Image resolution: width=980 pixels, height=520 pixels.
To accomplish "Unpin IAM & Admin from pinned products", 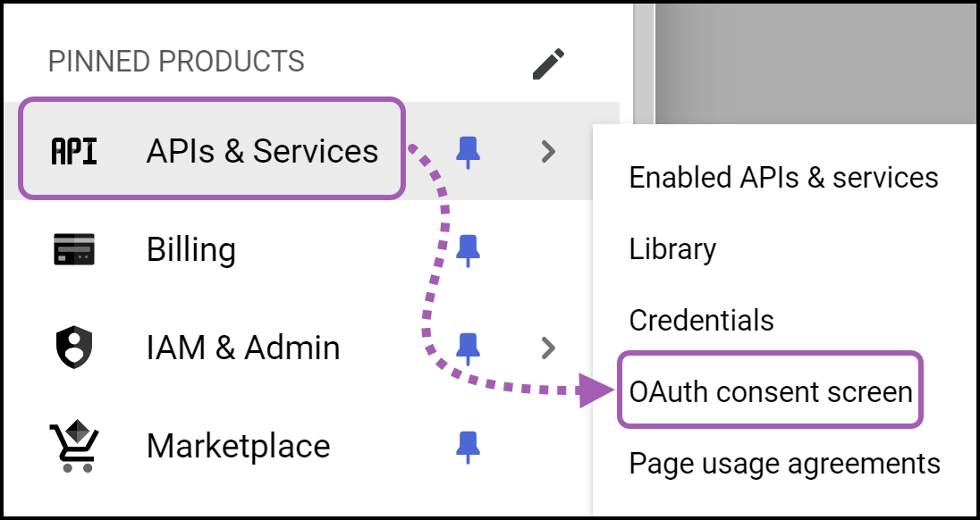I will [469, 348].
